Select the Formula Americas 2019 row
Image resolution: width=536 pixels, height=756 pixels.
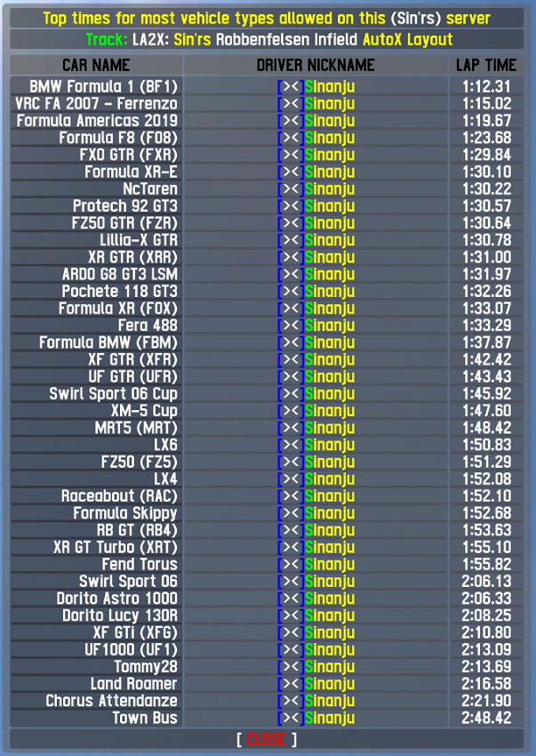pyautogui.click(x=97, y=121)
